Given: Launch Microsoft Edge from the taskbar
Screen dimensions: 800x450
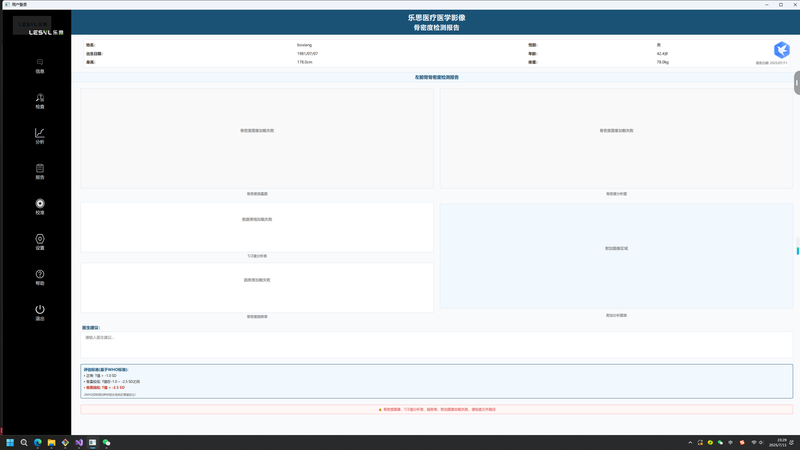Looking at the screenshot, I should pos(37,442).
